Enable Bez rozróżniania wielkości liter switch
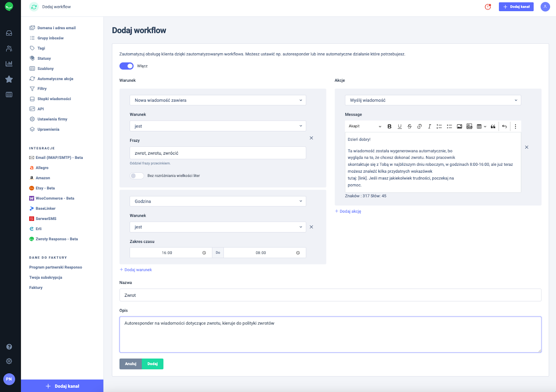Screen dimensions: 556x392 [137, 176]
